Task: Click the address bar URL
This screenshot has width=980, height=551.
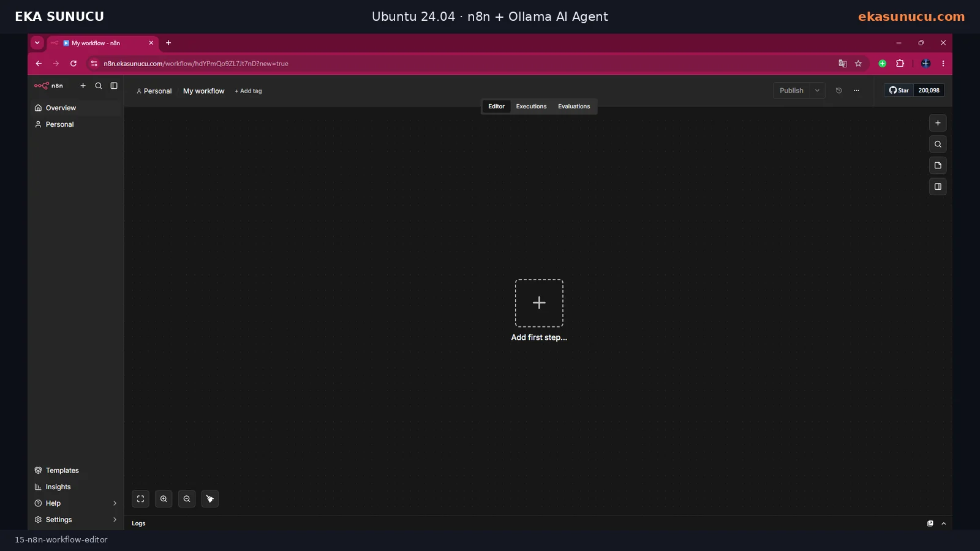Action: tap(196, 64)
